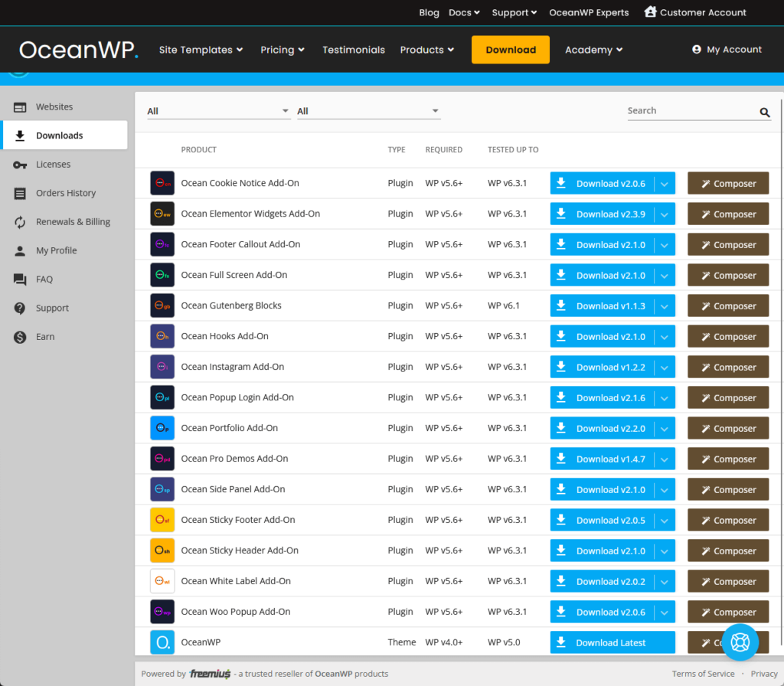The width and height of the screenshot is (784, 686).
Task: Click the Renewals & Billing refresh icon
Action: tap(20, 222)
